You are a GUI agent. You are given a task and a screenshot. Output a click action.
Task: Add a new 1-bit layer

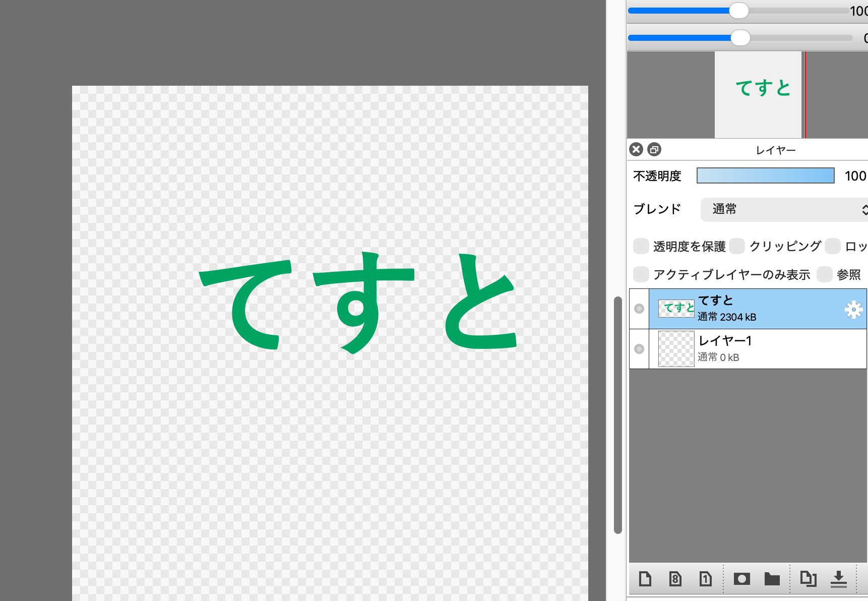click(x=706, y=579)
